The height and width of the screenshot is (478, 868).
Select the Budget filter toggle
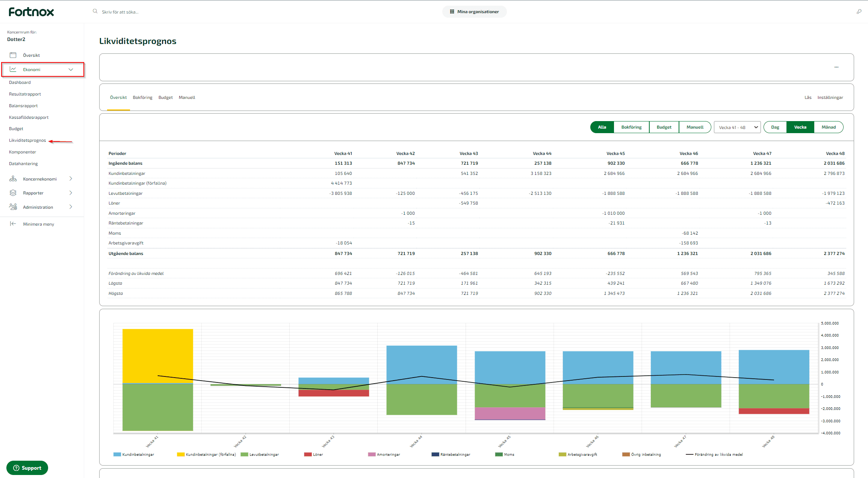tap(664, 127)
